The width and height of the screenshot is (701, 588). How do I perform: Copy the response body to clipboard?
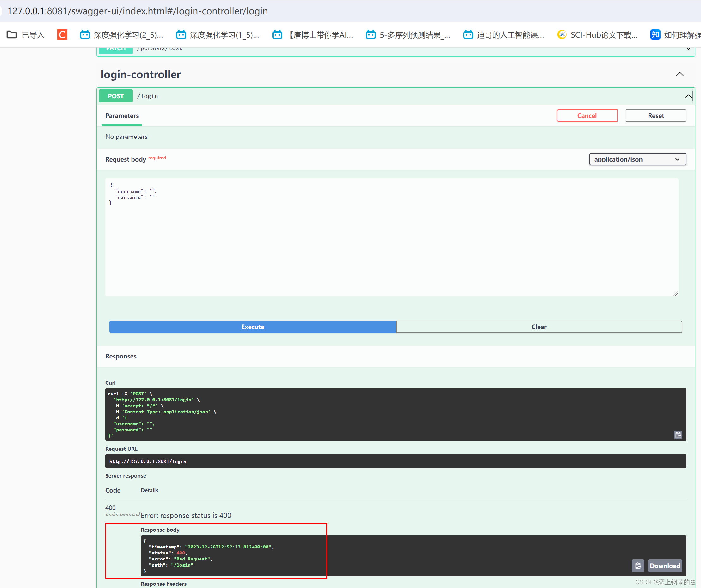point(637,566)
